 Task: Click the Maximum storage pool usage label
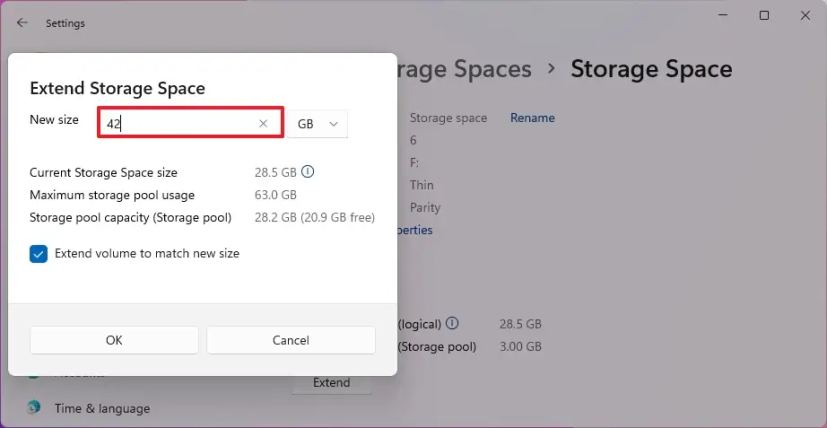coord(112,195)
